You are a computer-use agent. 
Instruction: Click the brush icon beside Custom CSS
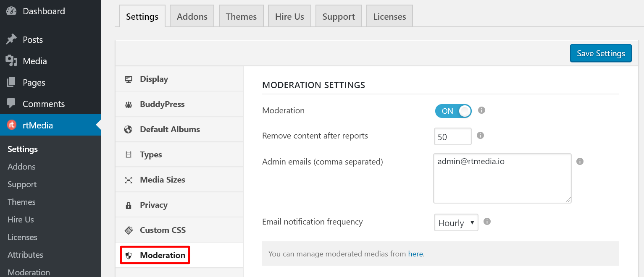tap(128, 230)
